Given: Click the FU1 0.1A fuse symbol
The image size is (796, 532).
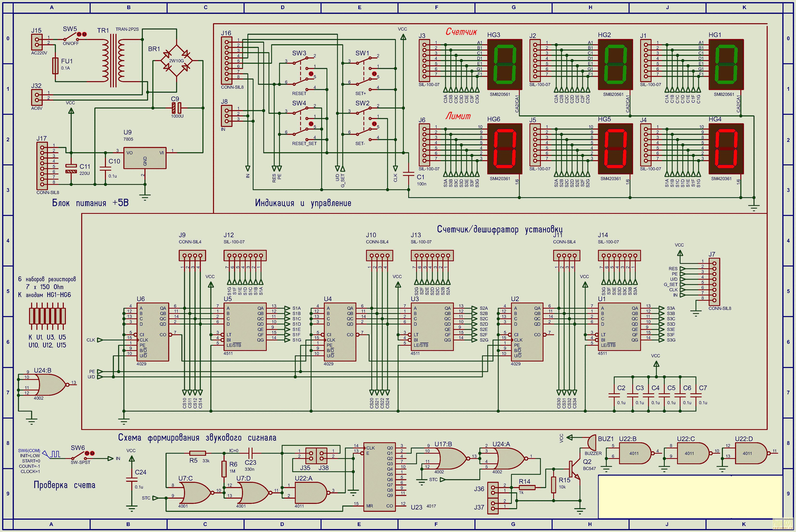Looking at the screenshot, I should (x=56, y=66).
